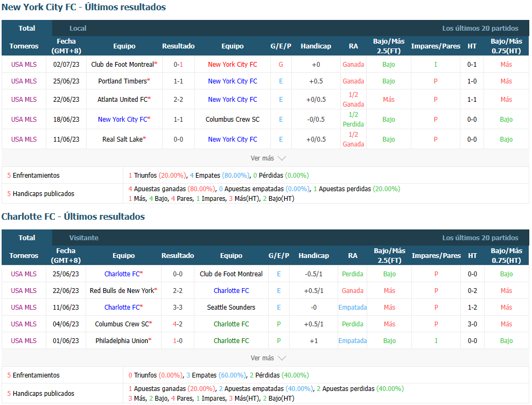The width and height of the screenshot is (532, 405).
Task: Open the Seattle Sounders team link
Action: tap(231, 307)
